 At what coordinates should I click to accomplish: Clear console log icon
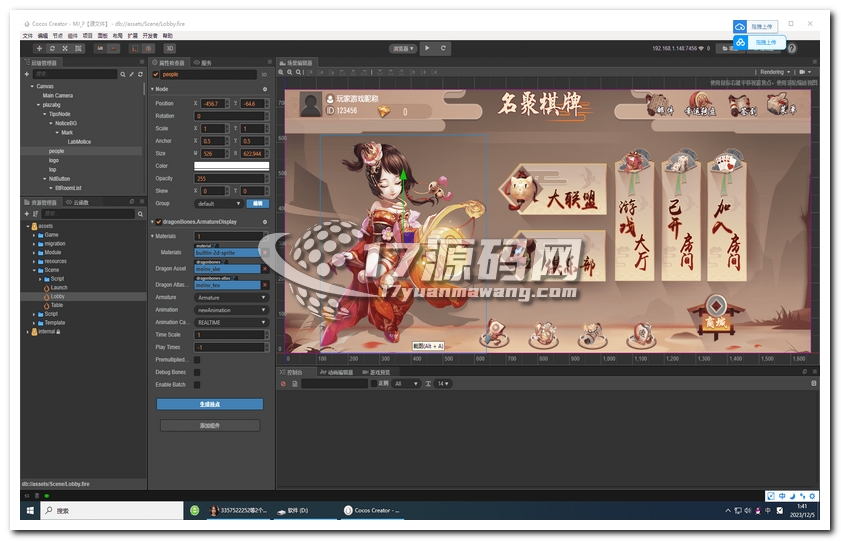(283, 384)
